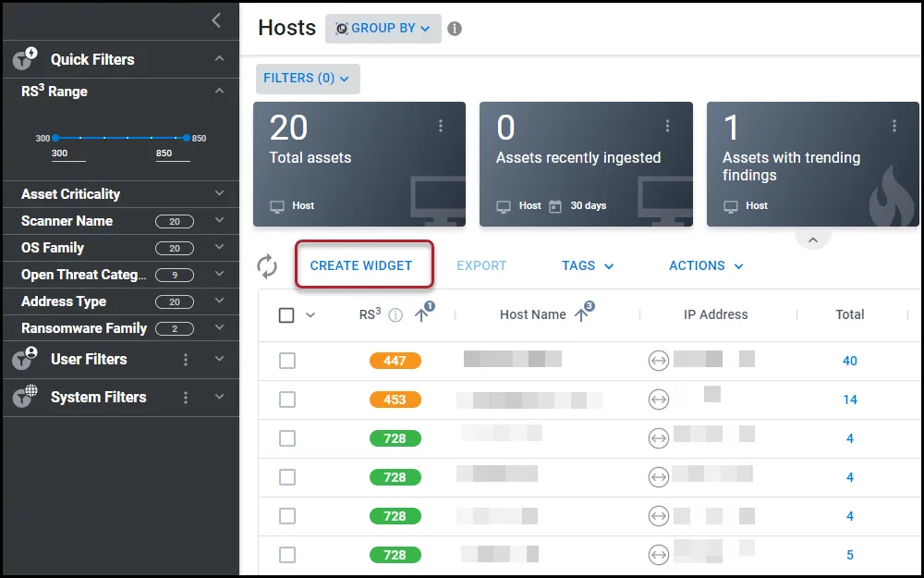Collapse the widget cards with the up chevron
Viewport: 924px width, 578px height.
(812, 240)
